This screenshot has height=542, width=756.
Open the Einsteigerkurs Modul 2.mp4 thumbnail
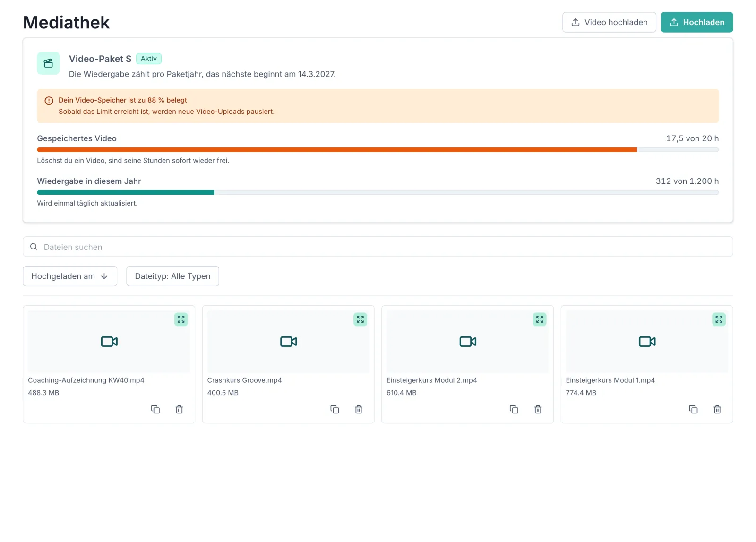pyautogui.click(x=468, y=342)
